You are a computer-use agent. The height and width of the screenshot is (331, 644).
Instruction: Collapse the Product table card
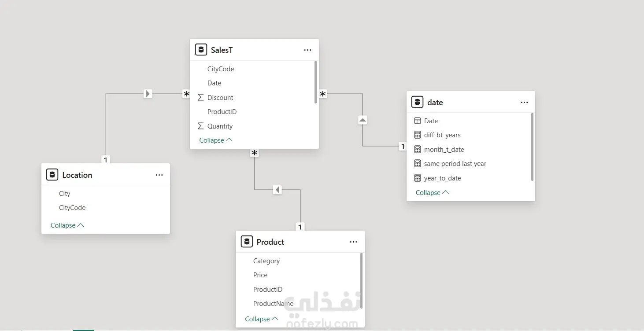(x=261, y=319)
